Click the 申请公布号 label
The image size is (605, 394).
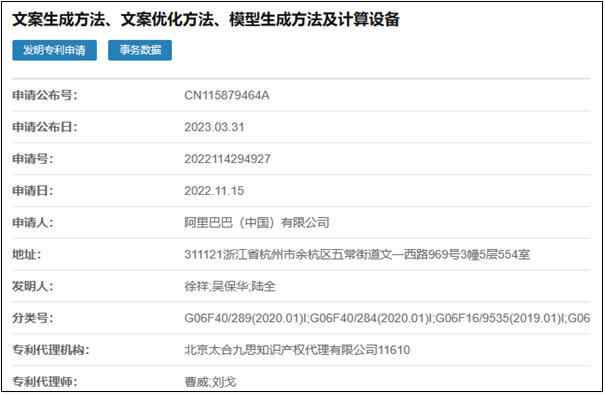(45, 95)
